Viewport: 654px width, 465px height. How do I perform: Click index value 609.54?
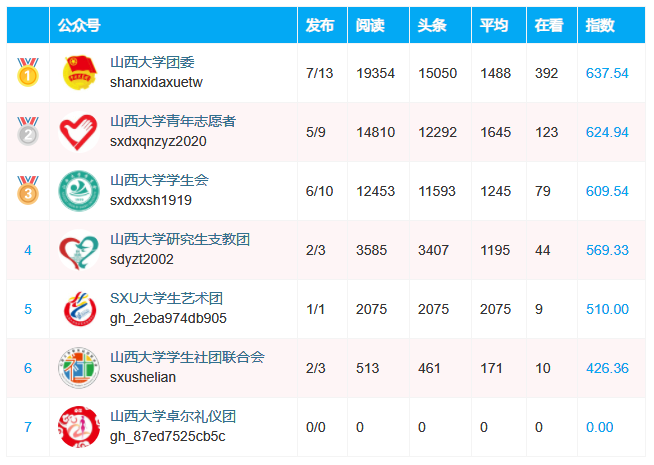pos(607,191)
